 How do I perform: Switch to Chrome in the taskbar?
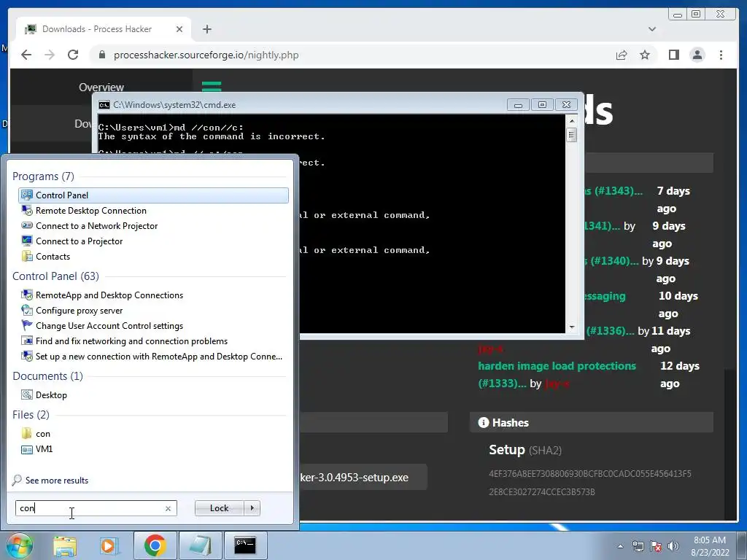point(155,545)
